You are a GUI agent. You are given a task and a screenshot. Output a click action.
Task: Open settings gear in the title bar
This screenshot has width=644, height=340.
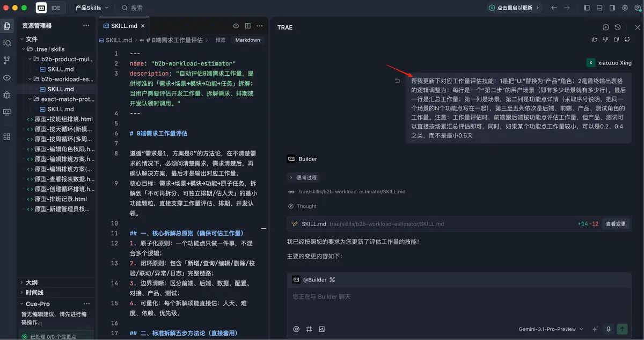[x=625, y=8]
